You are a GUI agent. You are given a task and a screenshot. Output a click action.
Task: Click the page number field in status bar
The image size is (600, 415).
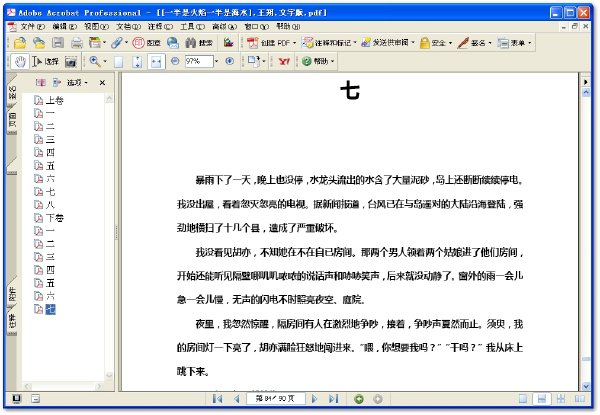(276, 399)
